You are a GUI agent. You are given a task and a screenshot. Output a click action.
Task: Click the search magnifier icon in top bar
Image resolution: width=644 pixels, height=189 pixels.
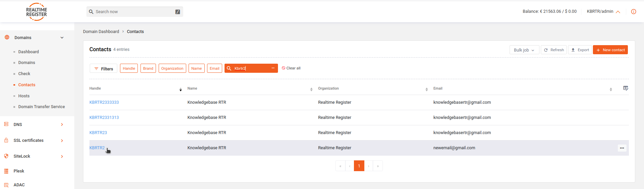(91, 12)
